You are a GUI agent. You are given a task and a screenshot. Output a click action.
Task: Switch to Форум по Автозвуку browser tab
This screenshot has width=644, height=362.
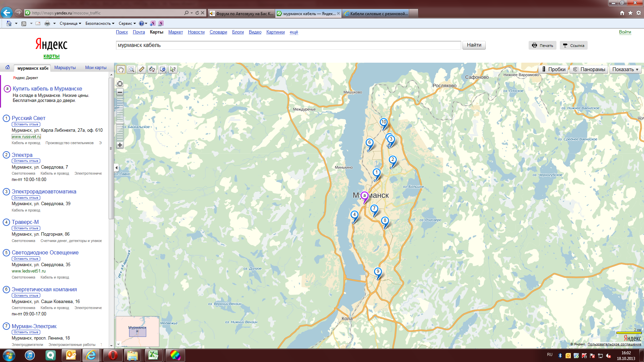point(241,13)
